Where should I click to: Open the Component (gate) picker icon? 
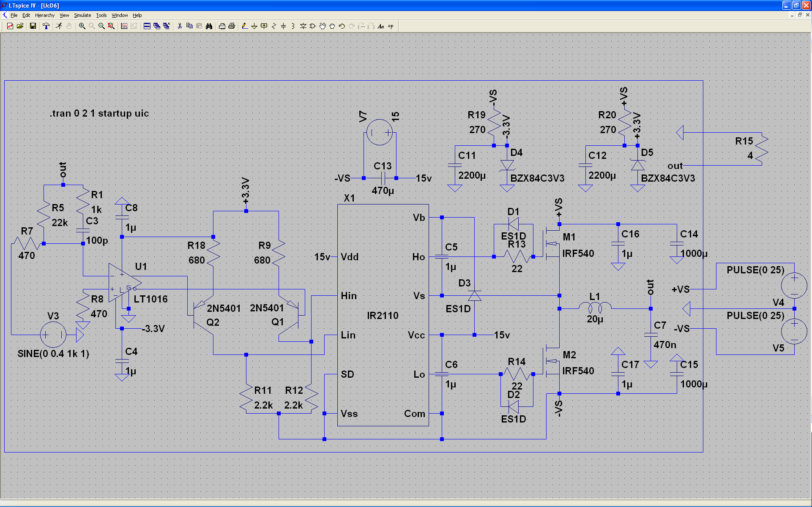click(313, 26)
